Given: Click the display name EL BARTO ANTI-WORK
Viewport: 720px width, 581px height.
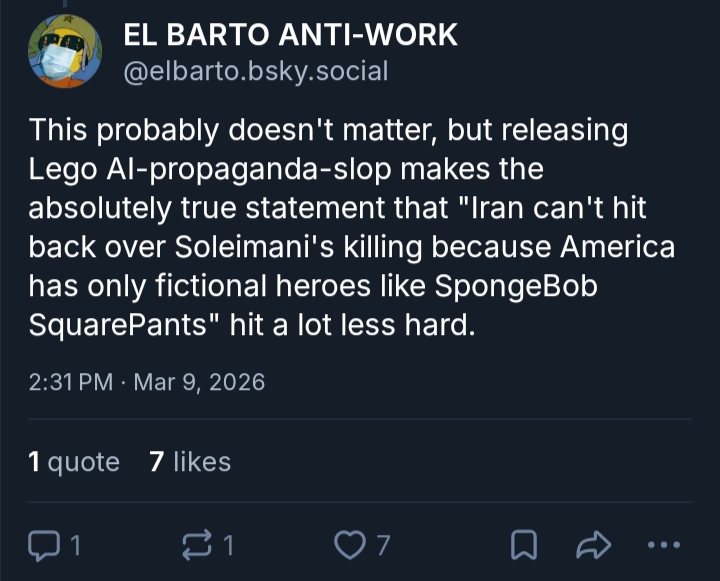Looking at the screenshot, I should tap(290, 35).
